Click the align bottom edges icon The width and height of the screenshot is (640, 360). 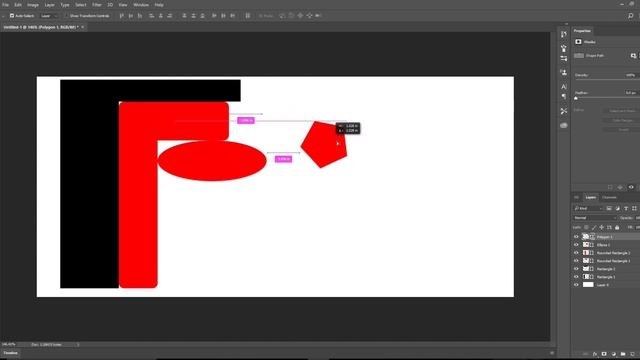[140, 16]
